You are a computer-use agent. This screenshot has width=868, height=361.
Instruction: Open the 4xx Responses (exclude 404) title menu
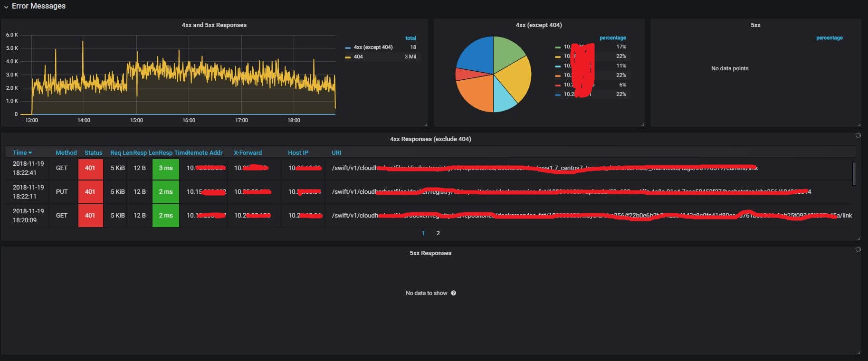(x=430, y=139)
